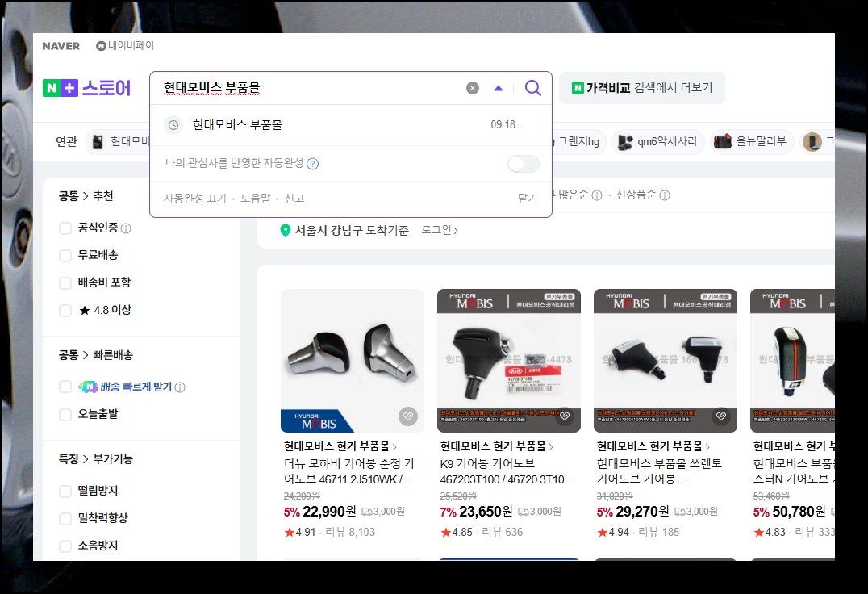Click the N+ 스토어 logo
868x594 pixels.
pyautogui.click(x=87, y=87)
